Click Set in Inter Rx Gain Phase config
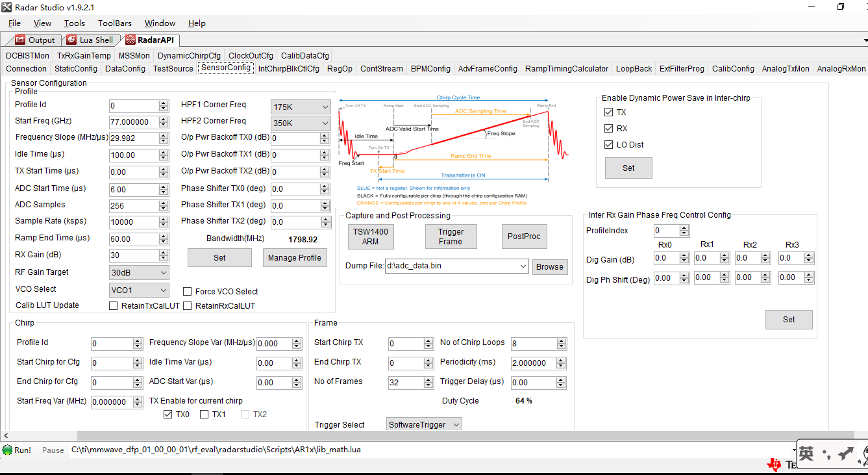This screenshot has width=868, height=475. tap(789, 320)
